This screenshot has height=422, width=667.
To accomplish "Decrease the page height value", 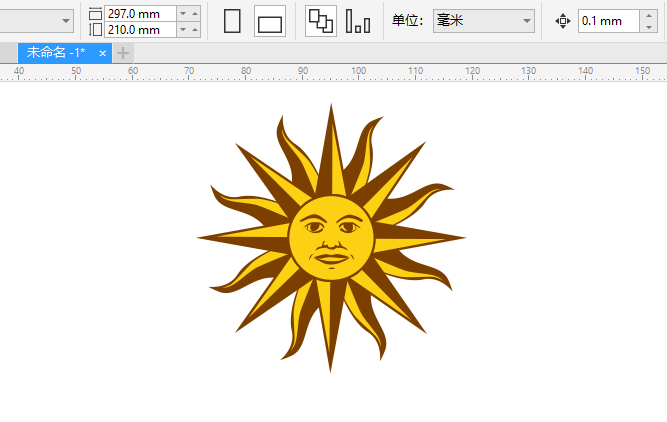I will pyautogui.click(x=183, y=30).
